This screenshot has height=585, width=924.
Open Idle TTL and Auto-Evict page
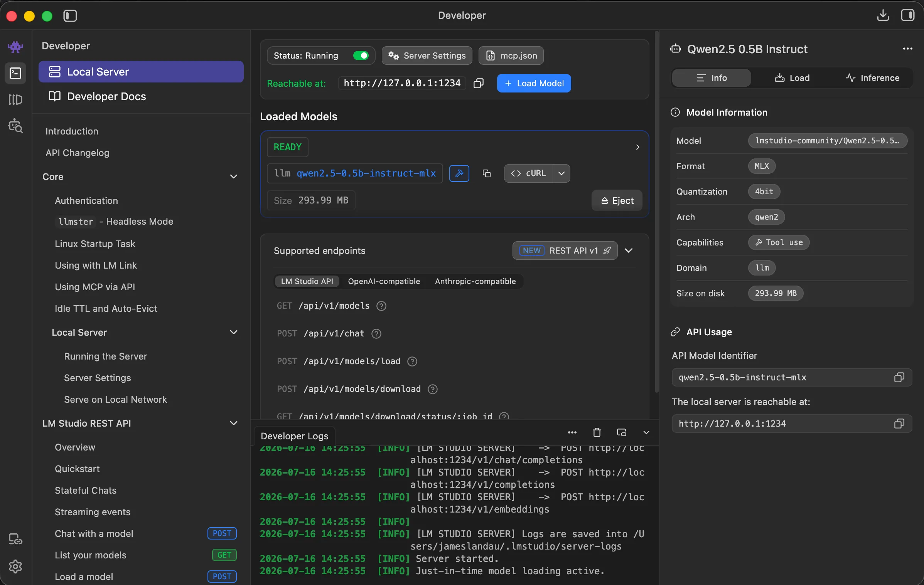[x=106, y=308]
